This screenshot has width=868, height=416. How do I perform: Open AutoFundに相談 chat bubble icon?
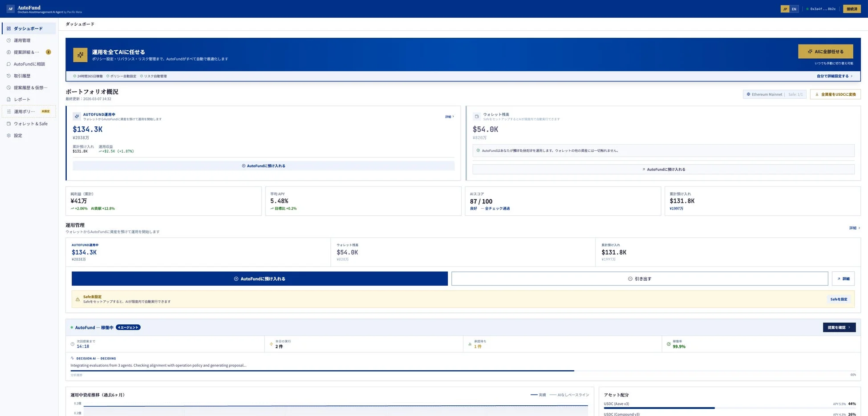coord(8,64)
